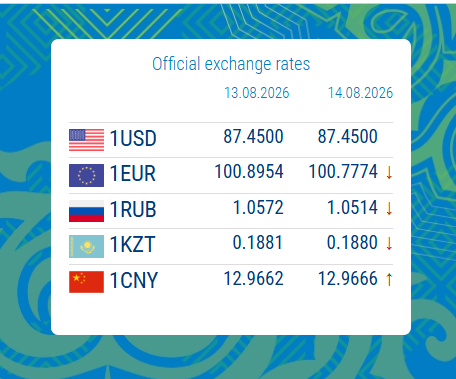The width and height of the screenshot is (456, 379).
Task: Click the 87.4500 USD rate for 13.08.2026
Action: [253, 136]
